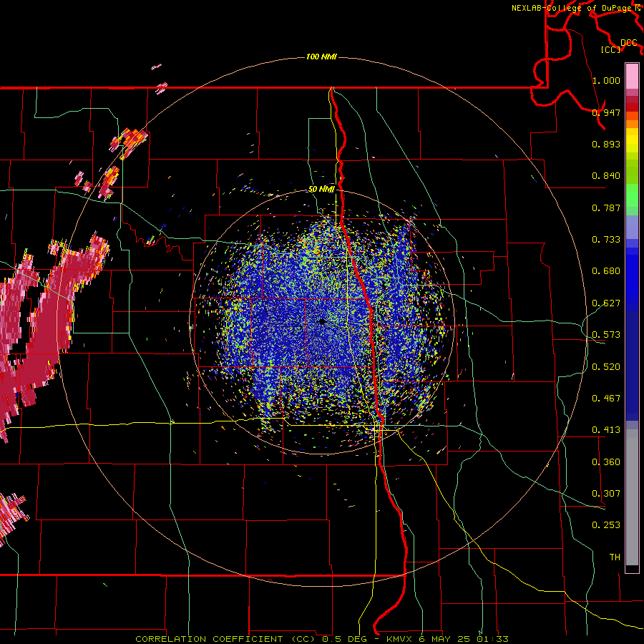Image resolution: width=644 pixels, height=644 pixels.
Task: Click the 0.573 legend value
Action: [606, 335]
